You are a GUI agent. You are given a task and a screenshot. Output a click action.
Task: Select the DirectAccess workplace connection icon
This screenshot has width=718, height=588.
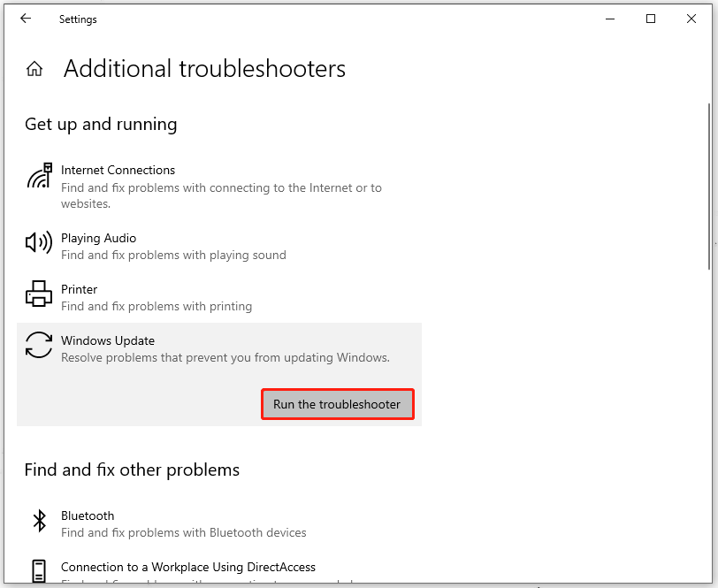(39, 570)
